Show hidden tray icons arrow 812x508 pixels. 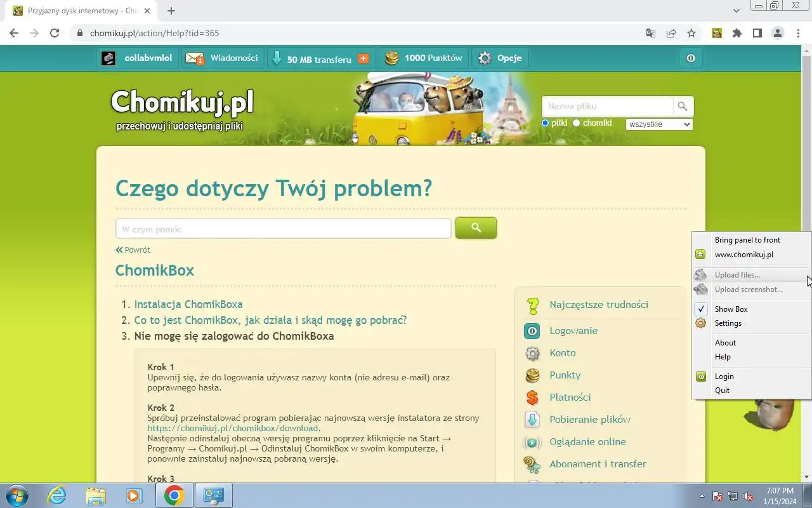[x=702, y=496]
